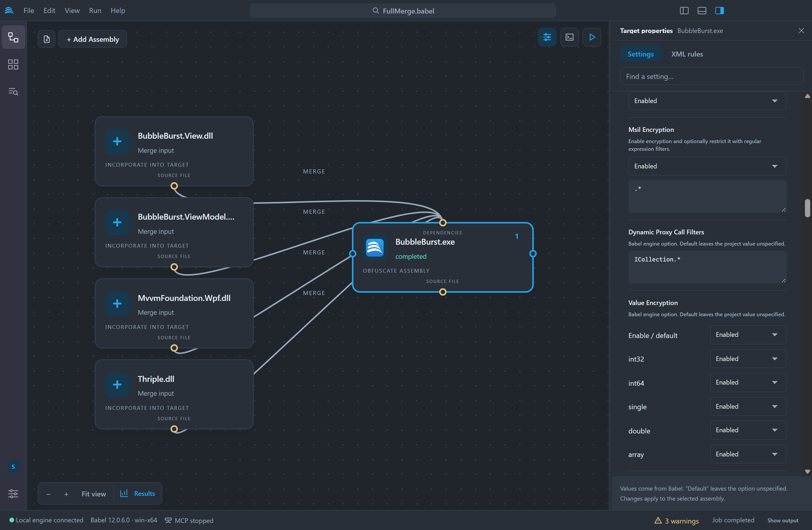The image size is (812, 530).
Task: Select the Settings tab
Action: (x=640, y=54)
